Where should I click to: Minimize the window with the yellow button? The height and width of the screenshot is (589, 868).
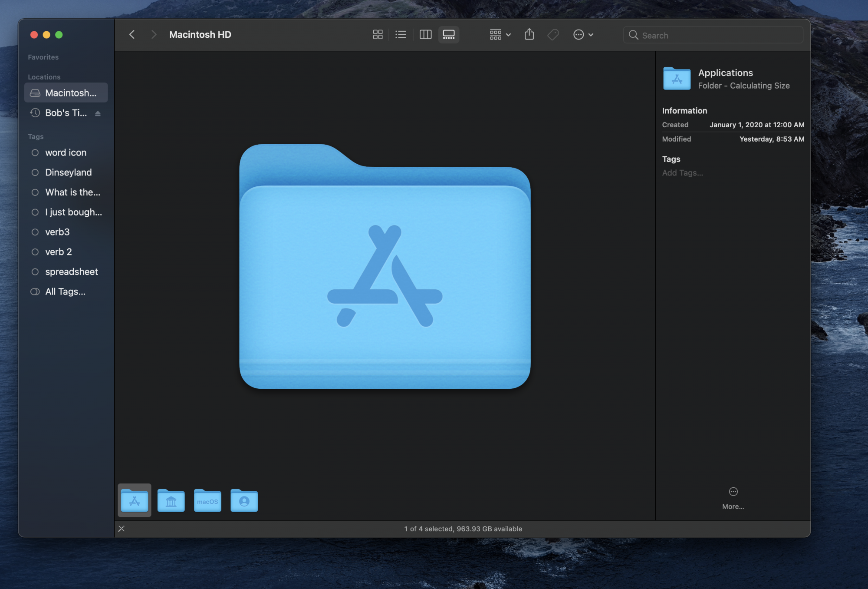(x=46, y=35)
